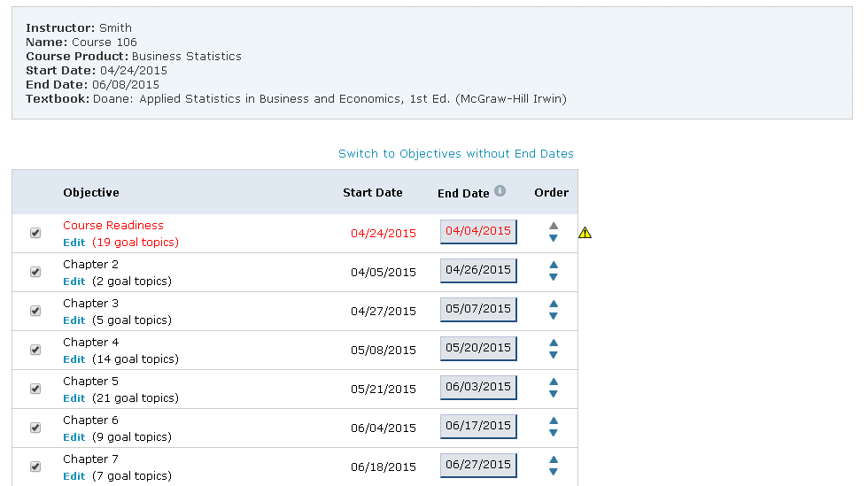
Task: Uncheck the Course Readiness objective checkbox
Action: 35,233
